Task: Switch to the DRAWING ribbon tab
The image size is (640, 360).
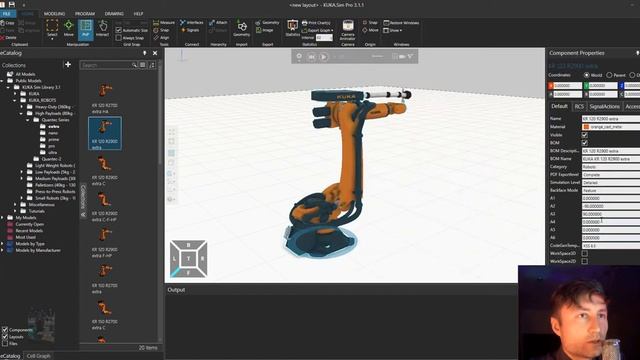Action: (x=114, y=14)
